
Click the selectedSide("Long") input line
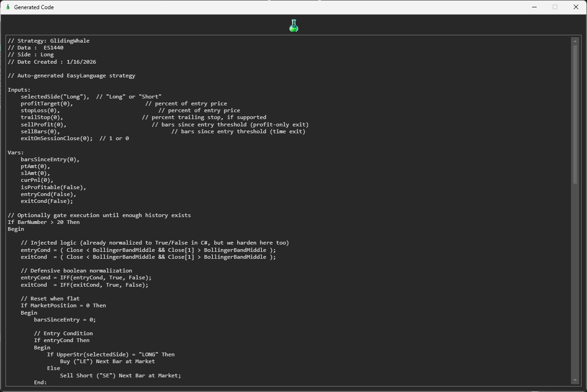pyautogui.click(x=91, y=97)
